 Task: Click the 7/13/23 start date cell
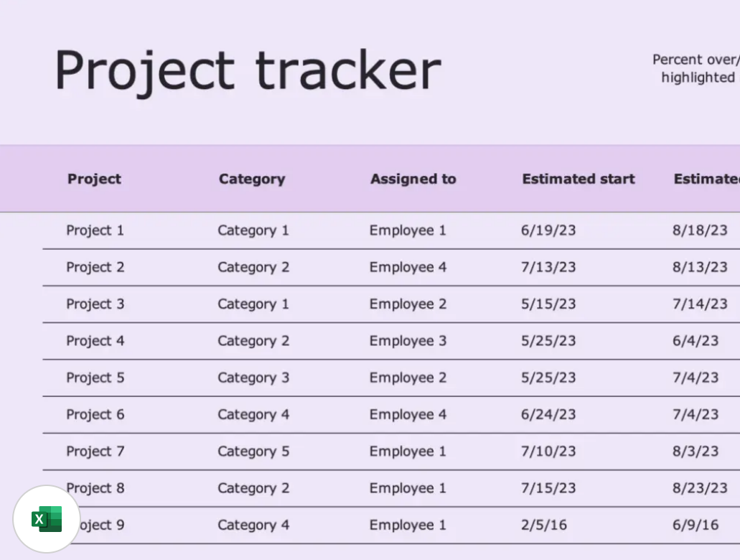[x=548, y=267]
